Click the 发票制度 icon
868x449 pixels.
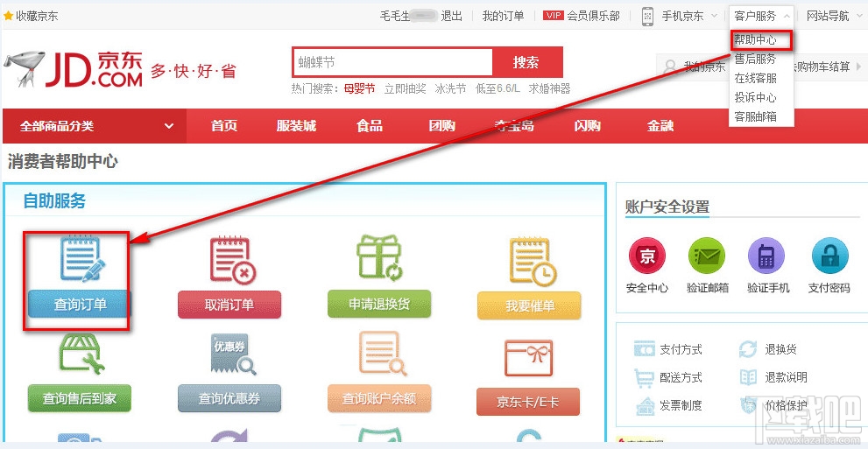(x=645, y=406)
